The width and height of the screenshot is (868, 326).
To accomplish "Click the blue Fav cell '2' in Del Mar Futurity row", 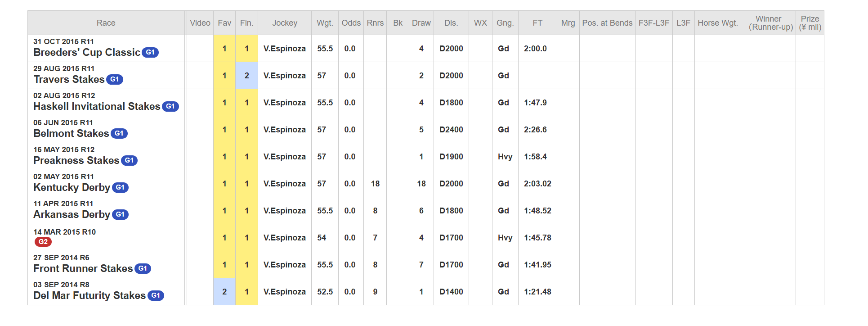I will pyautogui.click(x=224, y=292).
